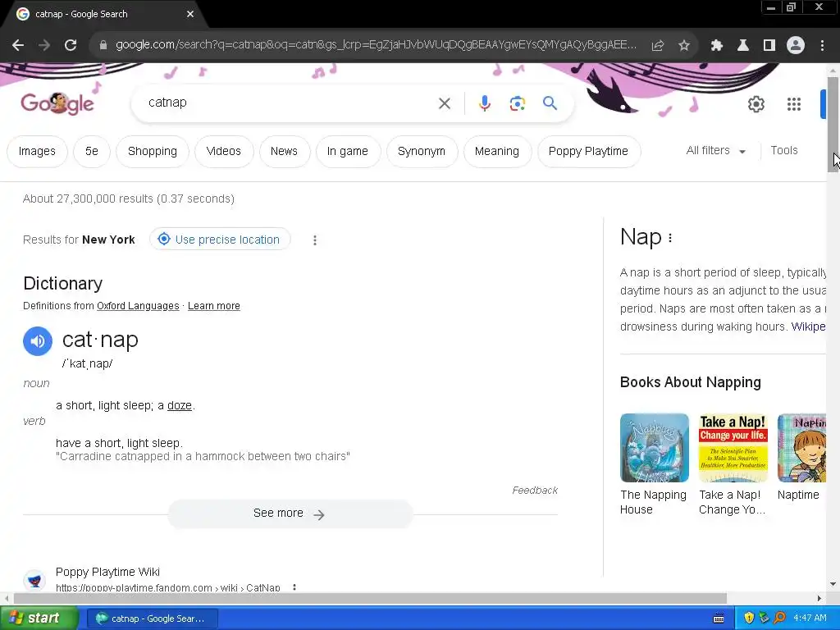Screen dimensions: 840x630
Task: Bookmark this page with the star icon
Action: click(x=684, y=46)
